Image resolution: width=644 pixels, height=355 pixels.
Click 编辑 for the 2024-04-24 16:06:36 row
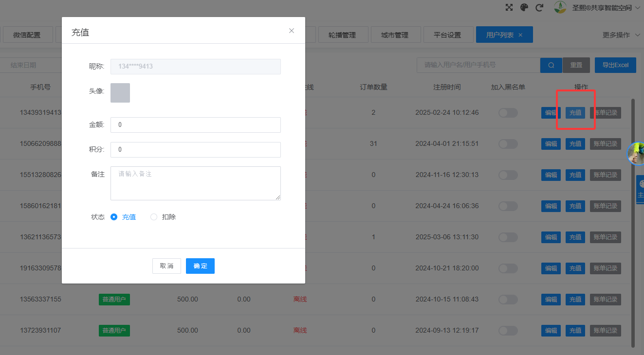coord(551,206)
